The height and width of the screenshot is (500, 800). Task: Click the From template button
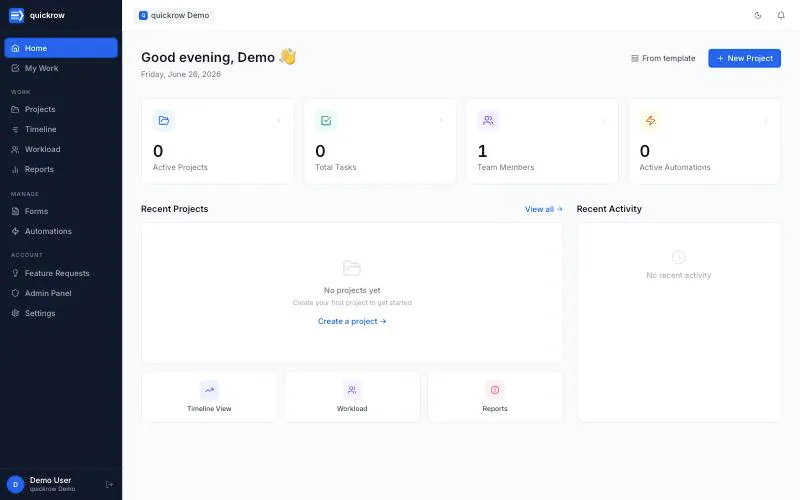pos(663,58)
